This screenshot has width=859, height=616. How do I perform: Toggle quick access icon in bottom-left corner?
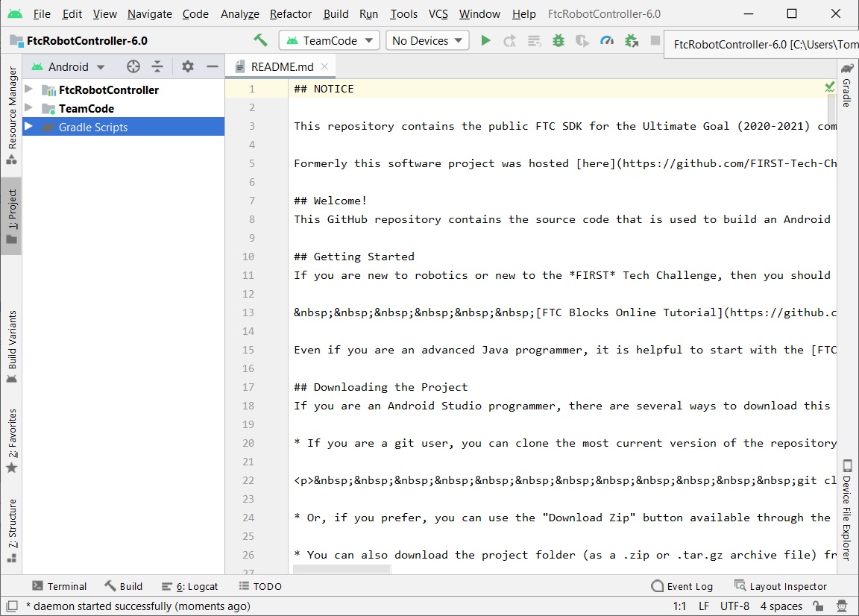click(x=11, y=606)
